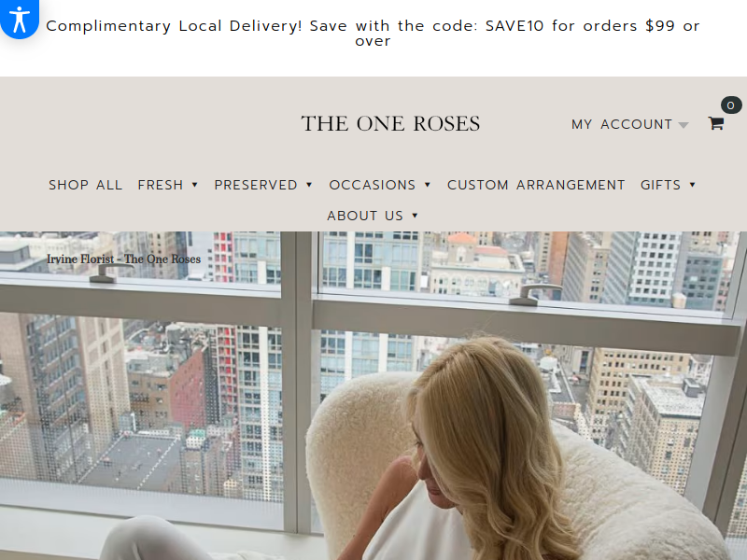
Task: Open the Shop All menu item
Action: pos(85,185)
